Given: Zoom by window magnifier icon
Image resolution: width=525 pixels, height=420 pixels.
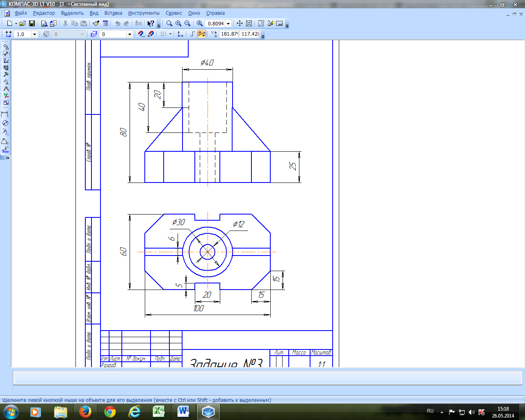Looking at the screenshot, I should coord(169,23).
